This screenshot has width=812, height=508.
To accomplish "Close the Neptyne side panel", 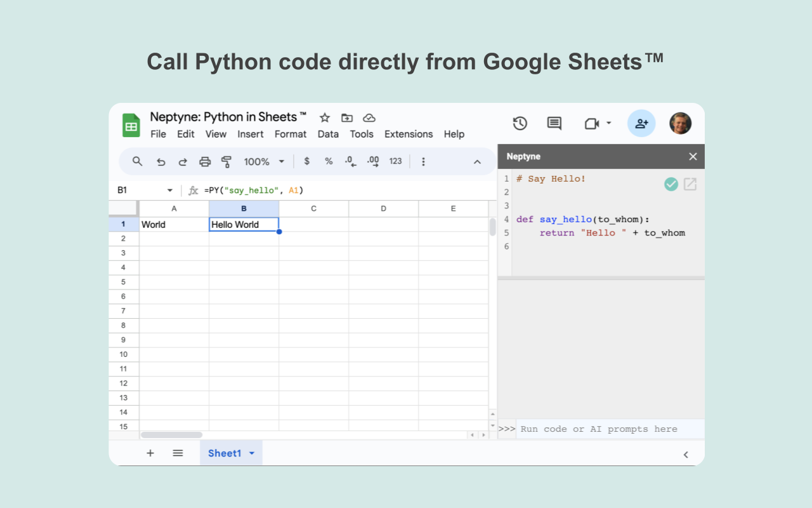I will [693, 156].
